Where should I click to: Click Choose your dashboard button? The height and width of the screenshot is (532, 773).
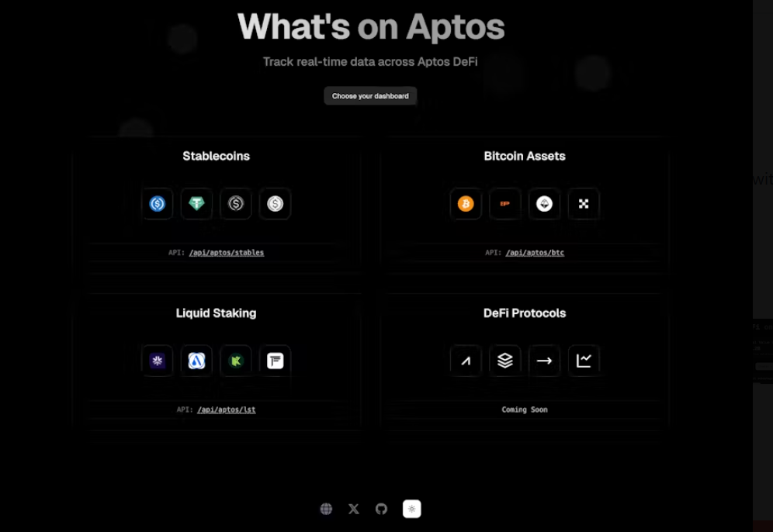click(370, 96)
